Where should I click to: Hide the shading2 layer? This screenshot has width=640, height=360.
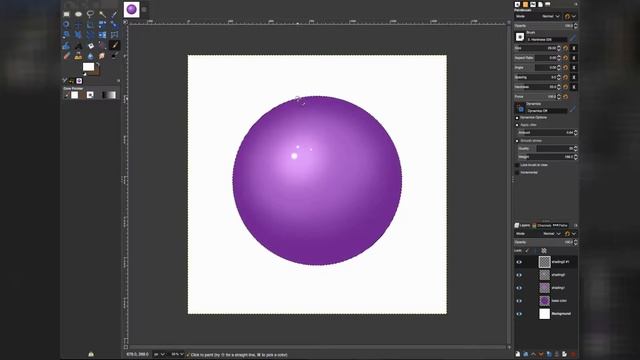[519, 275]
